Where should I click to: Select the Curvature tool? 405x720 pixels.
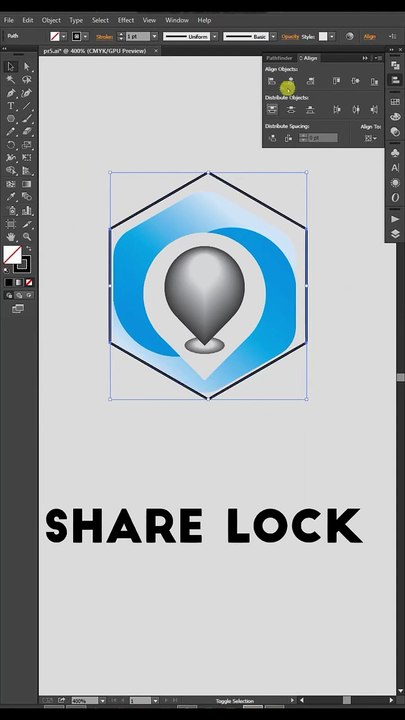tap(27, 93)
